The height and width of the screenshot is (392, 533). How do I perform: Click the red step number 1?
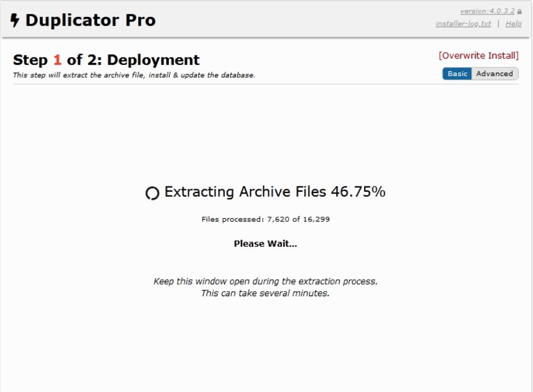57,60
